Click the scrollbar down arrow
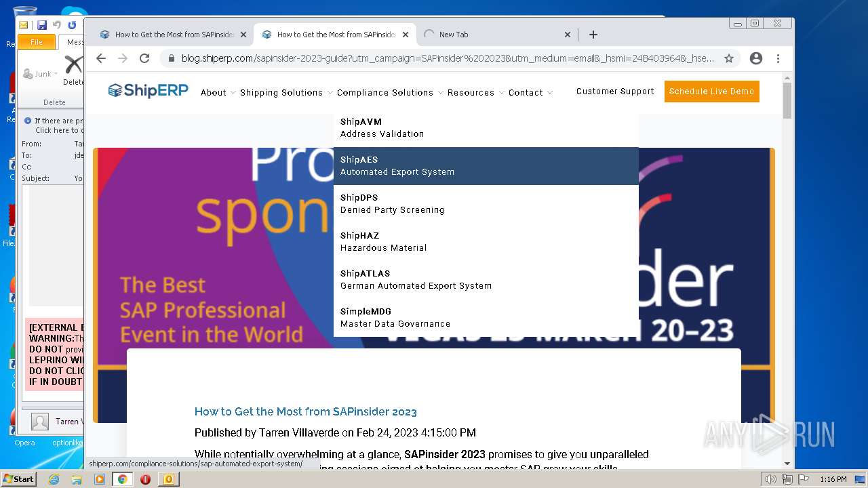This screenshot has height=488, width=868. (x=787, y=464)
